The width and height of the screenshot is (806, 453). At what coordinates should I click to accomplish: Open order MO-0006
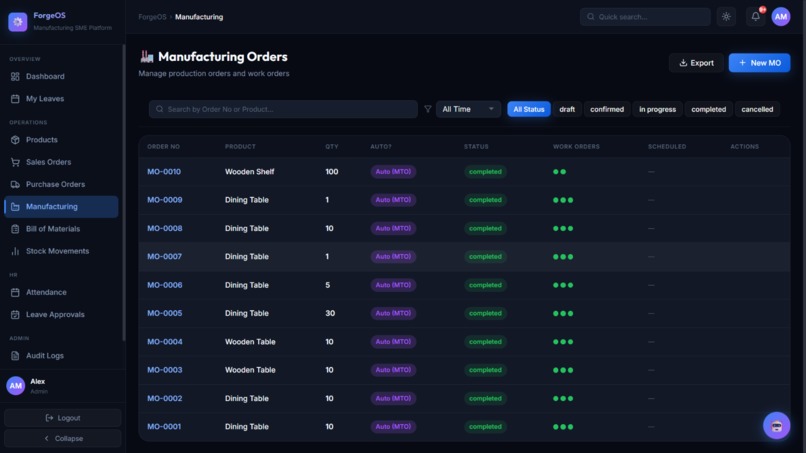tap(164, 285)
